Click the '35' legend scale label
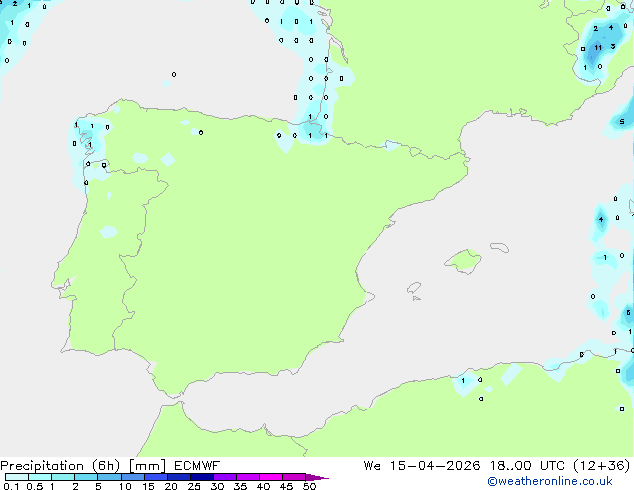The height and width of the screenshot is (490, 634). pos(240,486)
